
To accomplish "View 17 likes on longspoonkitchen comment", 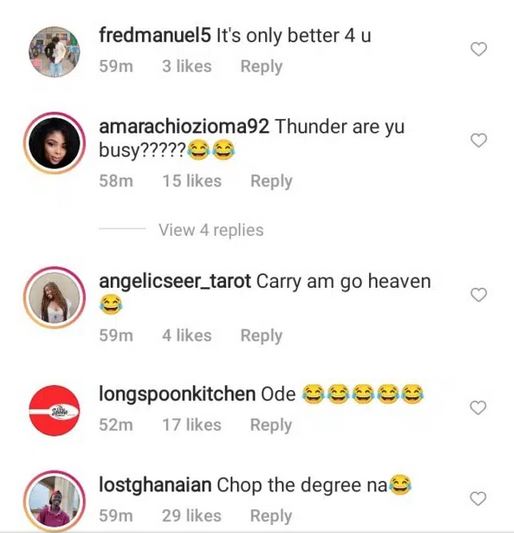I will [192, 425].
